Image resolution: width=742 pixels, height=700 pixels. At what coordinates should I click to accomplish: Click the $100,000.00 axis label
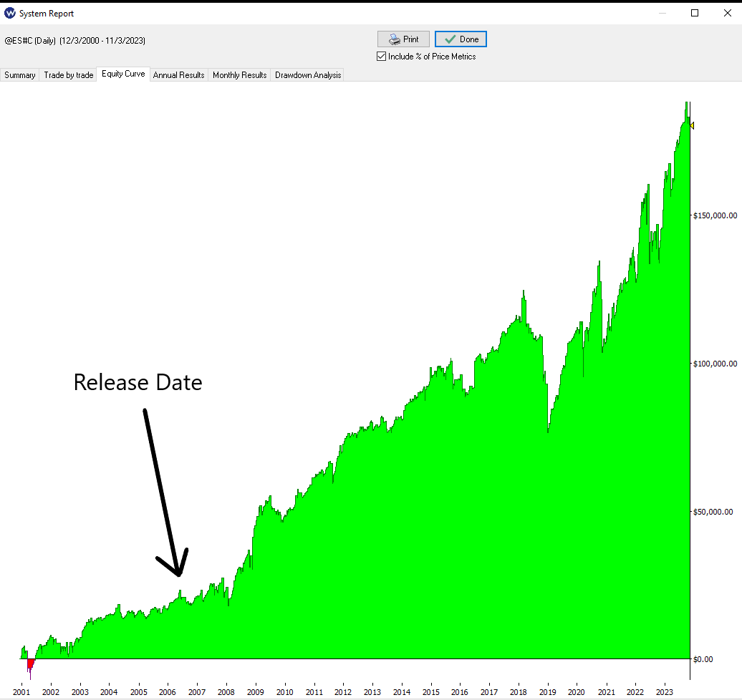(715, 364)
